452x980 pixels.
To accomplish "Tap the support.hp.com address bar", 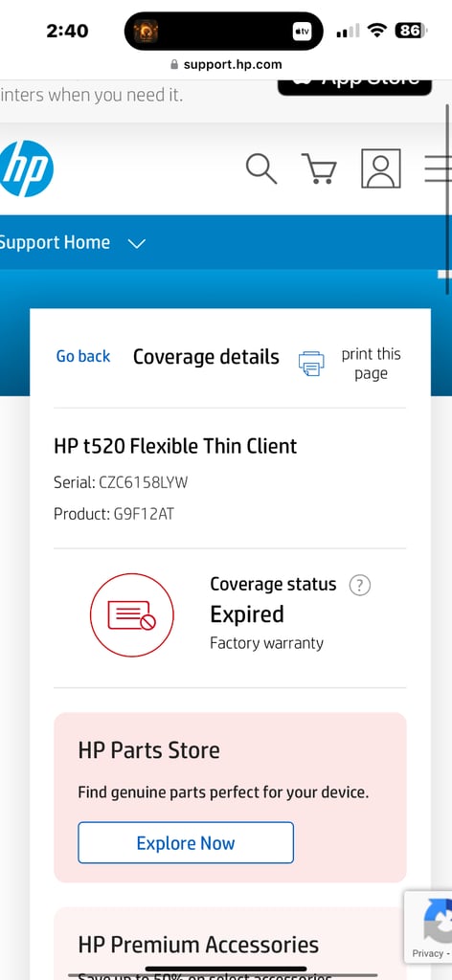I will coord(226,64).
